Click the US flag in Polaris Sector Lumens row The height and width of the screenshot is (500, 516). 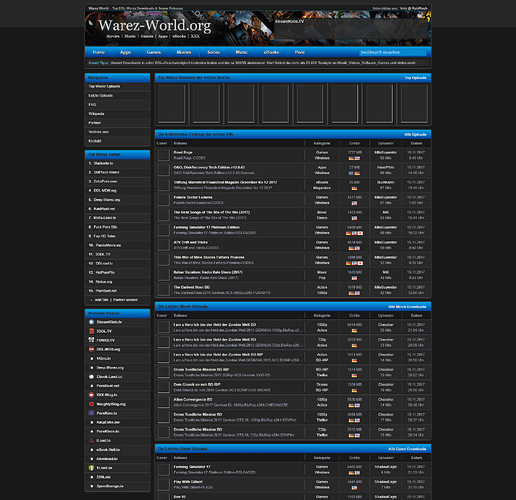tap(354, 203)
